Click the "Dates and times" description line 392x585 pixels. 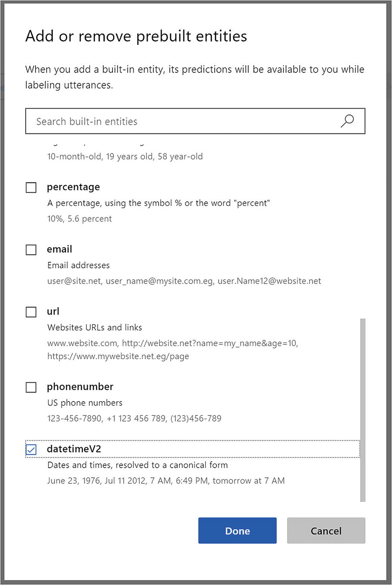coord(137,465)
